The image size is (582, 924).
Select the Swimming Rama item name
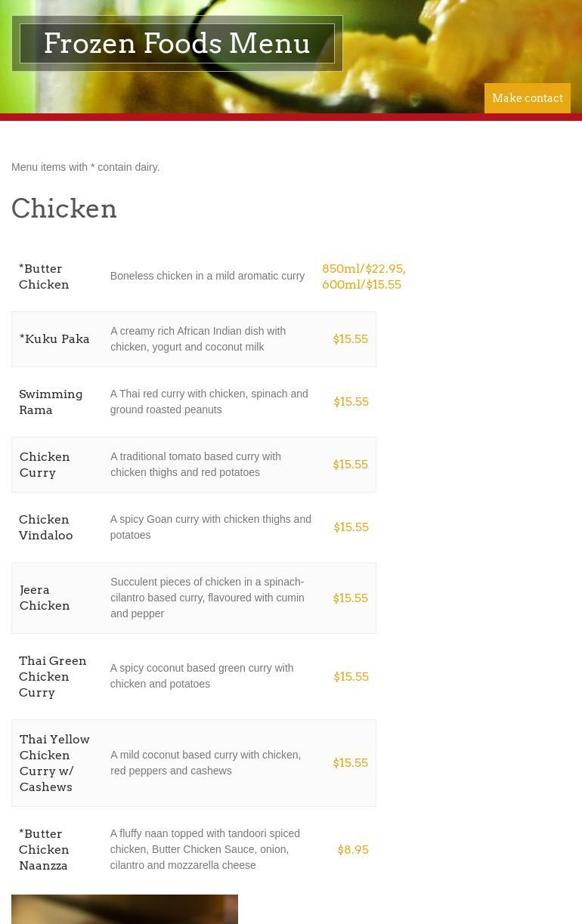coord(51,402)
